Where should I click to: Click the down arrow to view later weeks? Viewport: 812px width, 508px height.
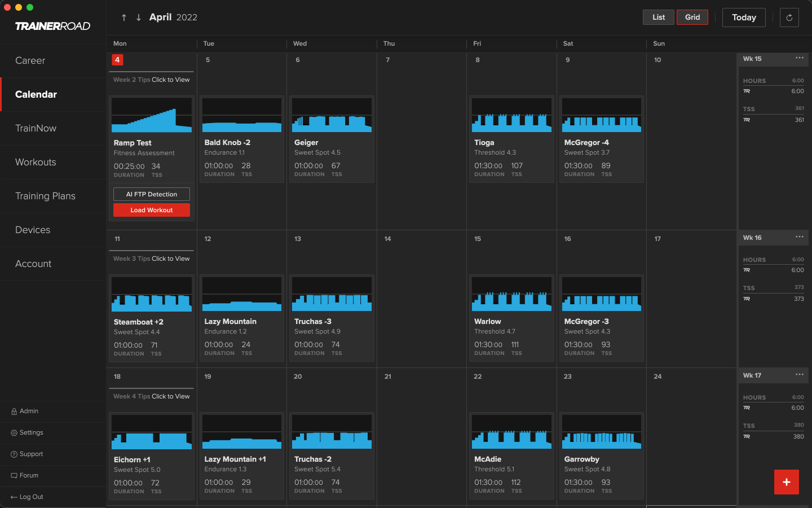pyautogui.click(x=139, y=17)
